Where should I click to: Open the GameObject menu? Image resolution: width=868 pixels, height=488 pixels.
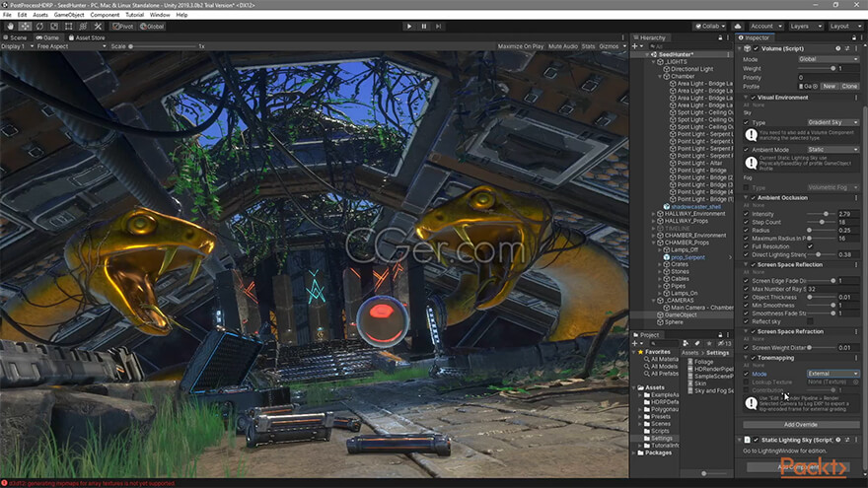(69, 15)
